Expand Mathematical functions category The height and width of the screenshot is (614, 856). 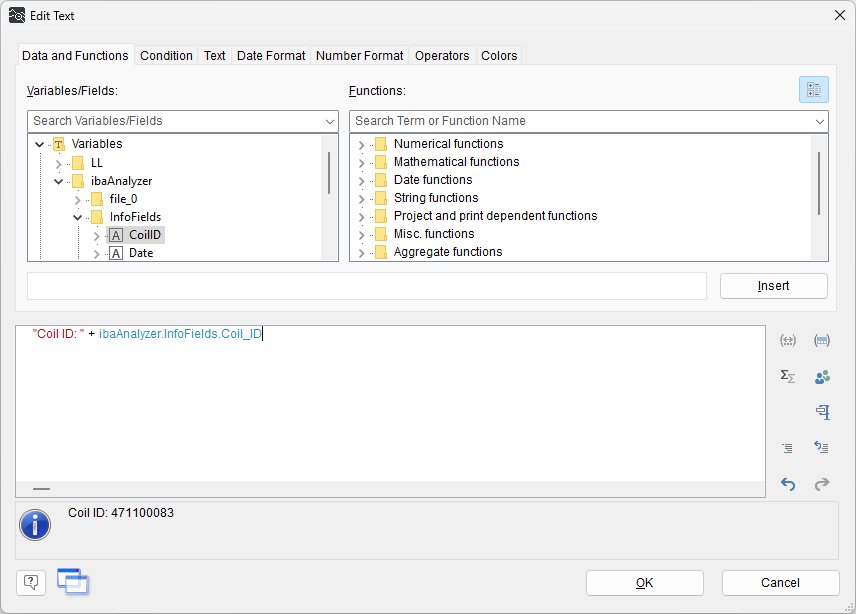[361, 163]
